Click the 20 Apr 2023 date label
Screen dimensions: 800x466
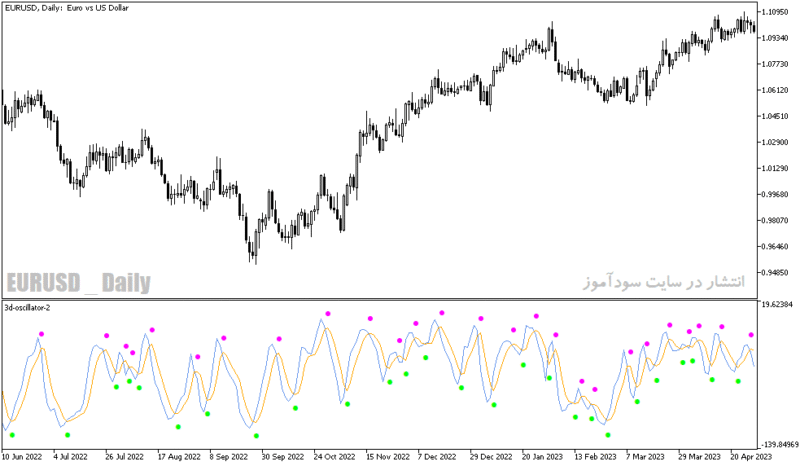pos(751,456)
